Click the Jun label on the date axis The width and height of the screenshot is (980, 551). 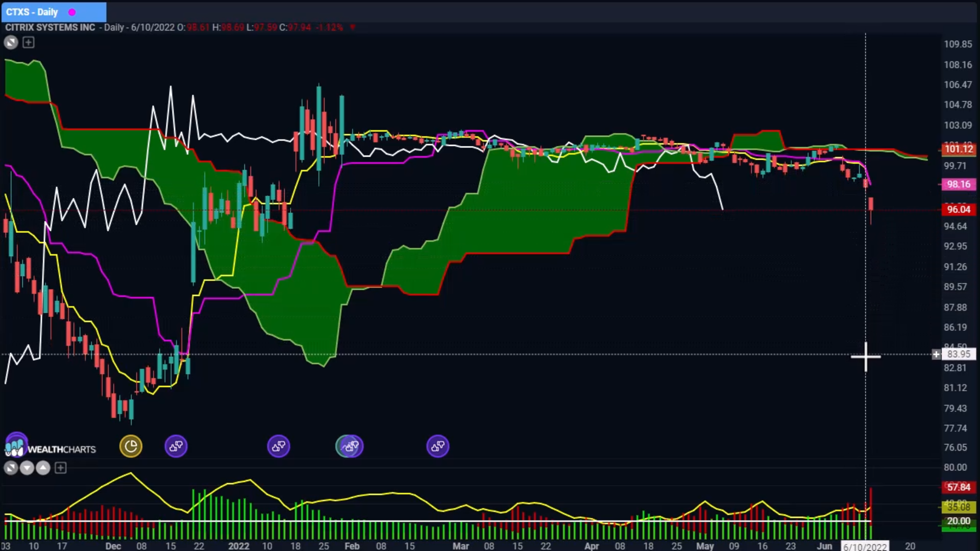(x=824, y=546)
